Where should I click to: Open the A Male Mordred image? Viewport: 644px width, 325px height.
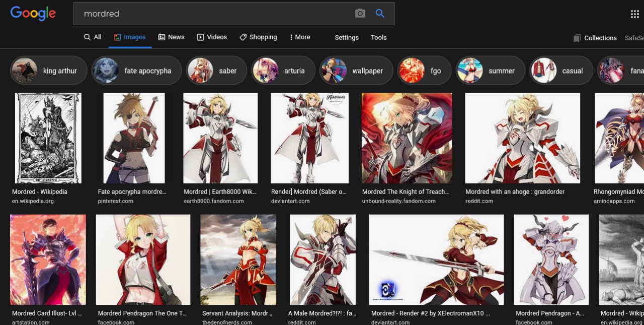coord(323,259)
